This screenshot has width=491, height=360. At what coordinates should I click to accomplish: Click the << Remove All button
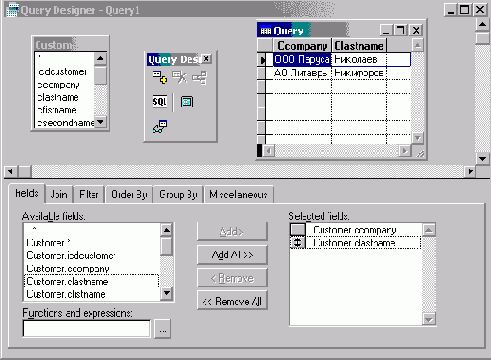(x=232, y=301)
